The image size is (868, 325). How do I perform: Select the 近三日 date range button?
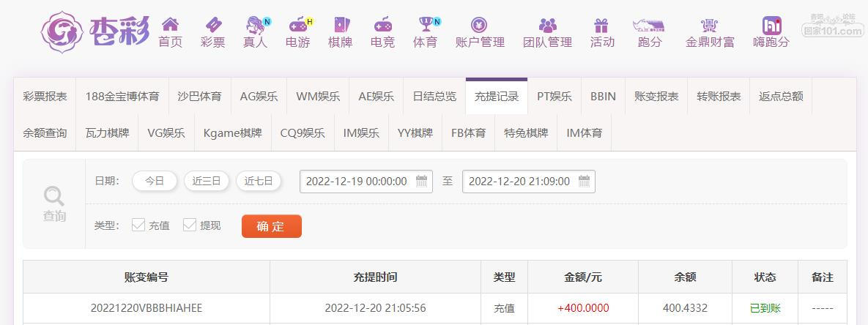(207, 182)
